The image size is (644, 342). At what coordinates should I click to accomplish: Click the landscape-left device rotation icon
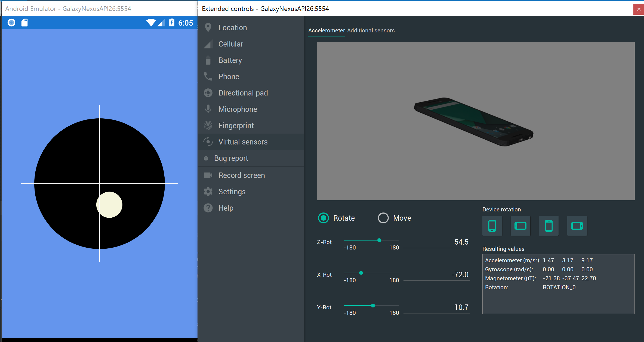520,226
